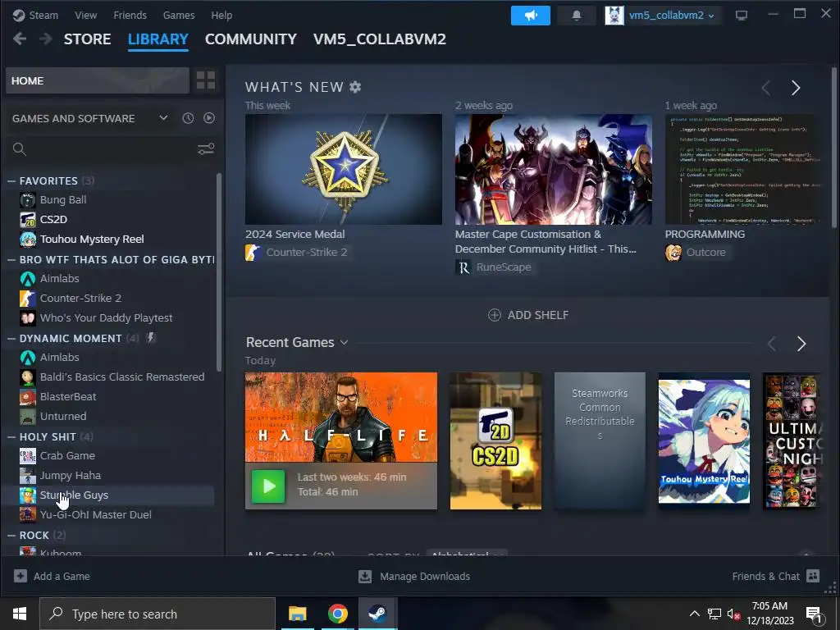The width and height of the screenshot is (840, 630).
Task: Open the notifications bell
Action: point(577,16)
